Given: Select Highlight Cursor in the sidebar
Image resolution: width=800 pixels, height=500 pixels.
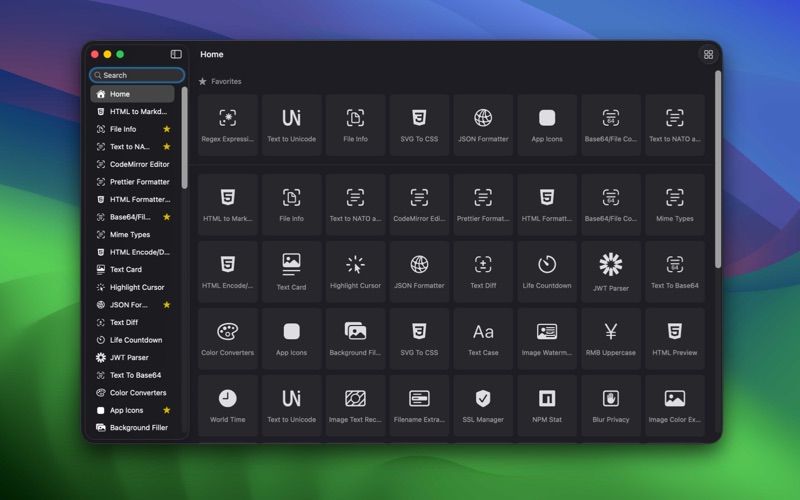Looking at the screenshot, I should point(136,287).
